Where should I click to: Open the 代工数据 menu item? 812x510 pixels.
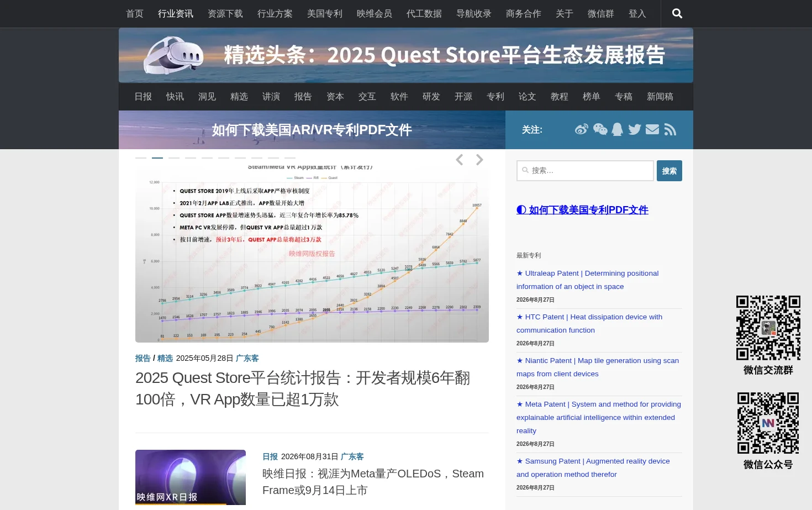click(x=424, y=14)
